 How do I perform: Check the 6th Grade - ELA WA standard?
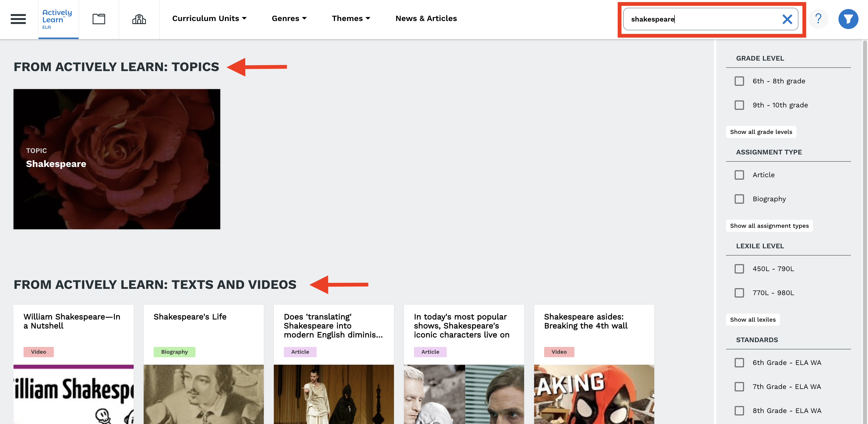coord(739,363)
